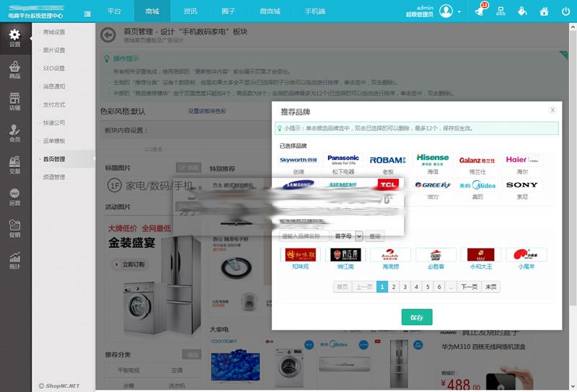
Task: Open the 促销 section in the sidebar
Action: click(14, 228)
